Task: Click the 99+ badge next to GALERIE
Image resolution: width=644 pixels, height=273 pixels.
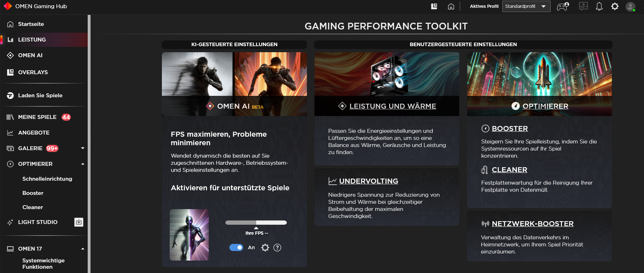Action: (52, 148)
